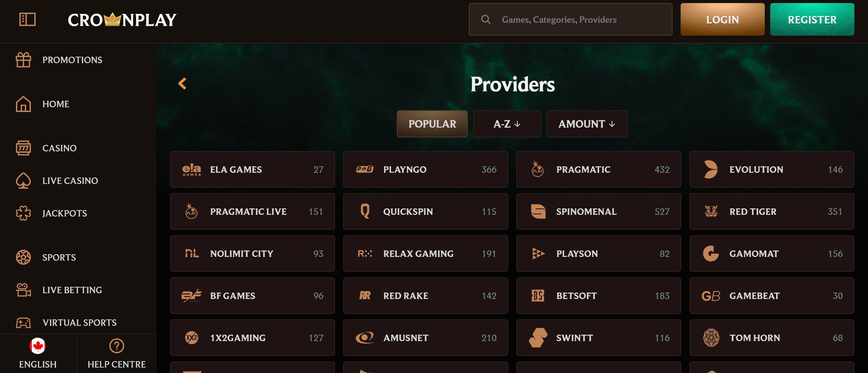Open the Casino menu item
The height and width of the screenshot is (373, 868).
(59, 148)
